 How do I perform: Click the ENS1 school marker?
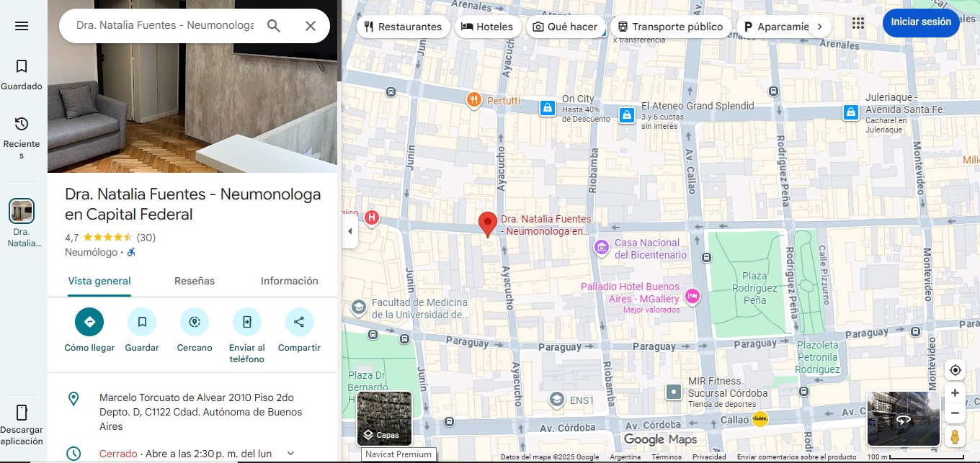[x=557, y=400]
